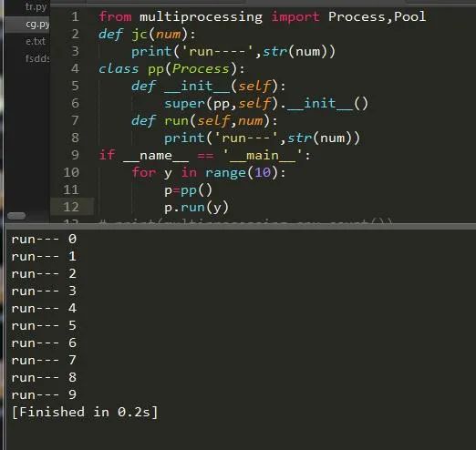Click the super call on line 6
The width and height of the screenshot is (476, 450).
(185, 104)
